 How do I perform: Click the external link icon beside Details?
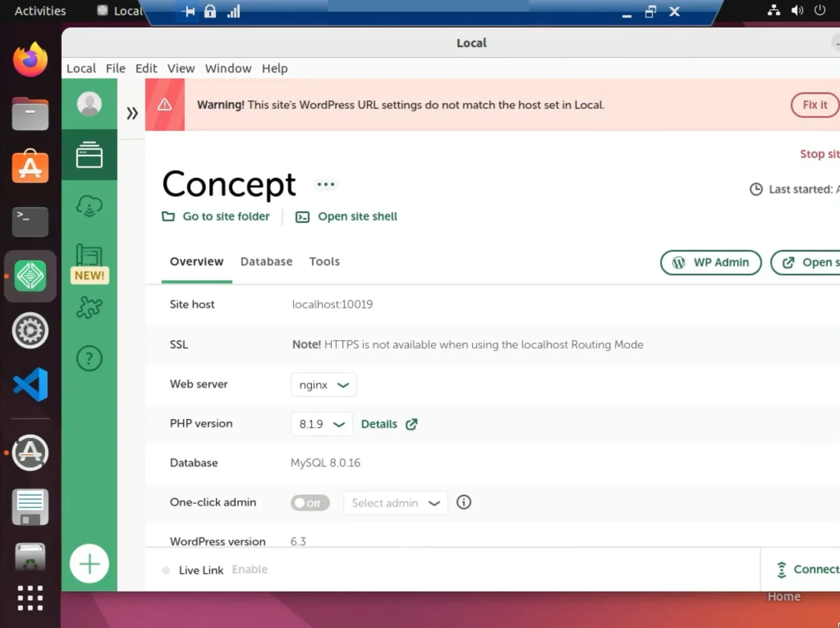[412, 424]
